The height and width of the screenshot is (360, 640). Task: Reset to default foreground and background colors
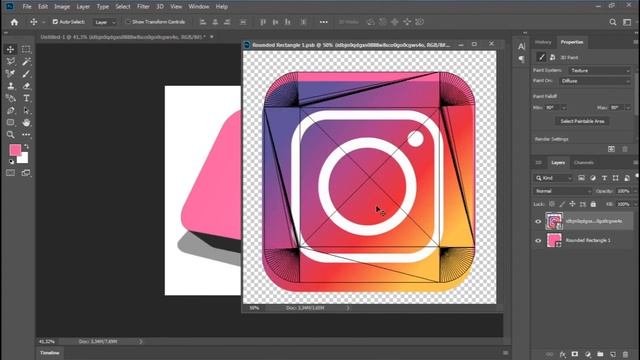(x=11, y=162)
